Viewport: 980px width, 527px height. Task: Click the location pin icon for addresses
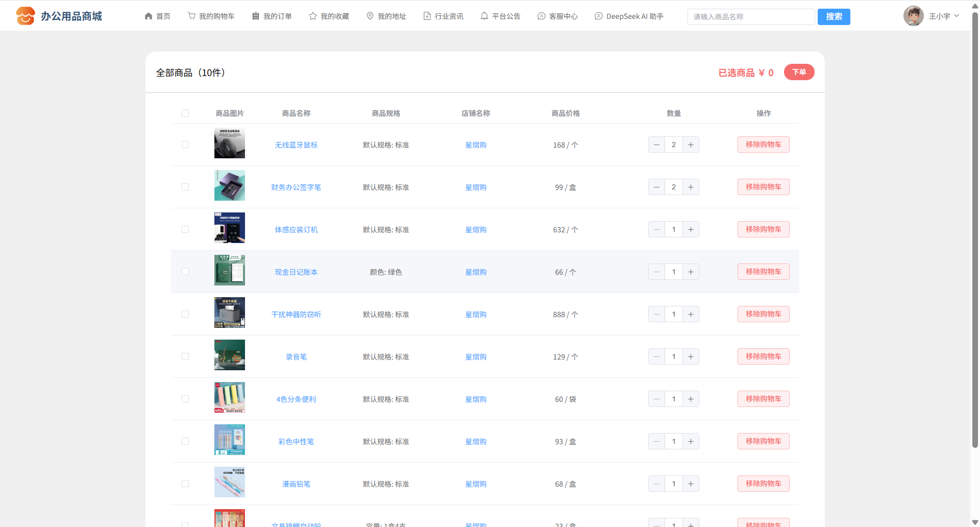[370, 16]
